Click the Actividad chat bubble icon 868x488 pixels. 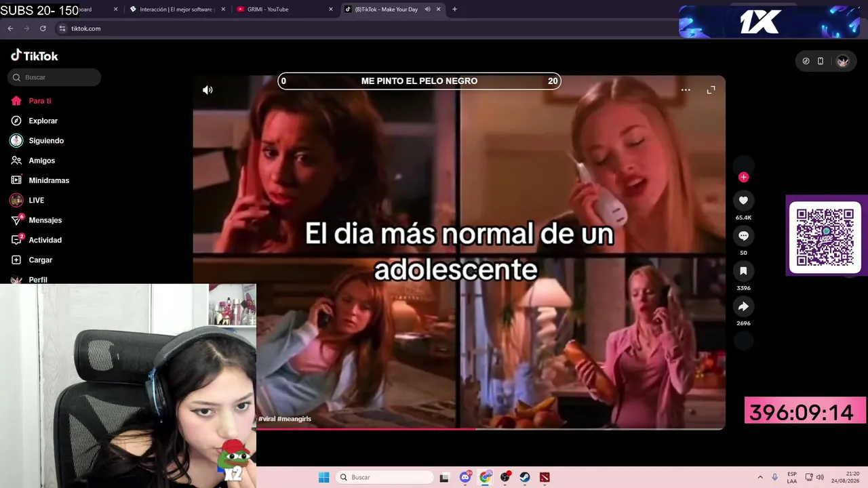[x=16, y=240]
